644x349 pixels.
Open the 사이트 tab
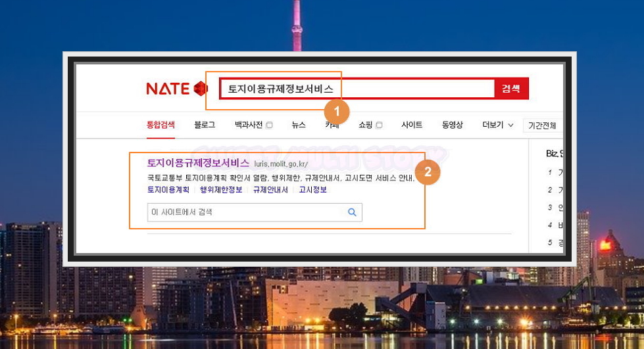click(412, 125)
